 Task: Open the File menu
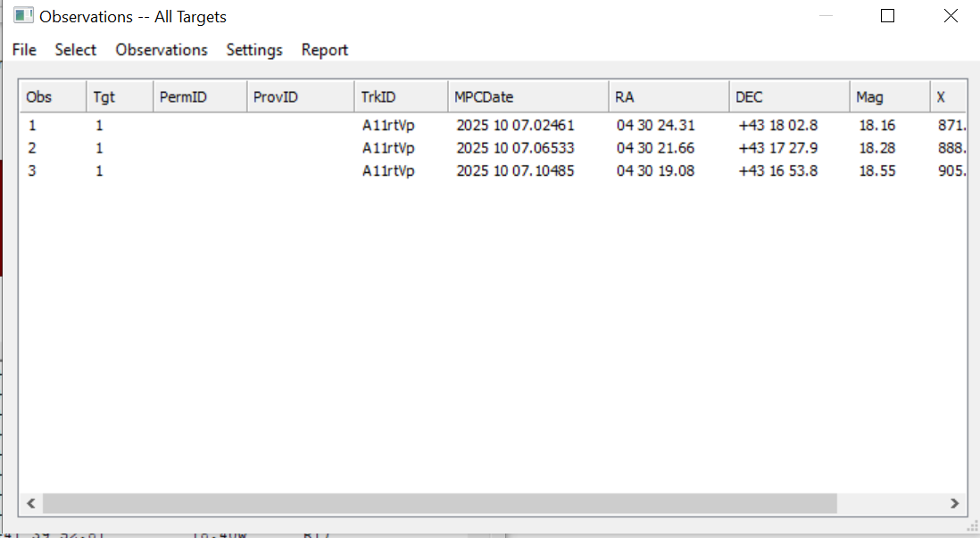tap(24, 50)
